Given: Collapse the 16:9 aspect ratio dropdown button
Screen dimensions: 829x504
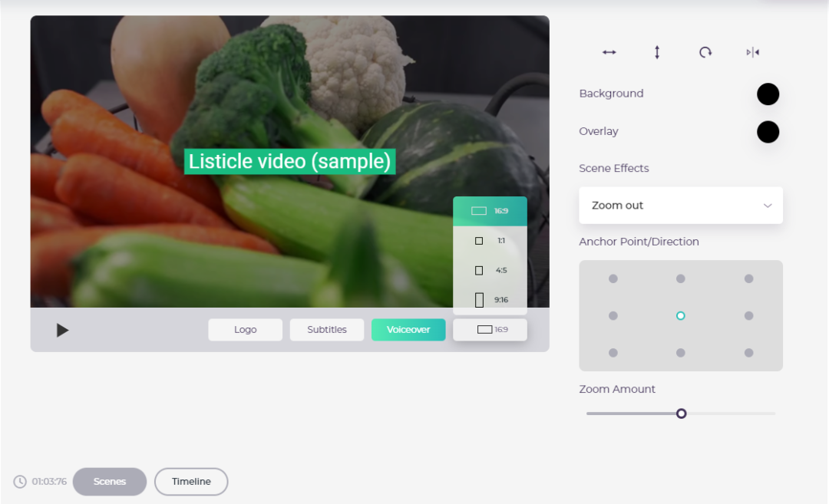Looking at the screenshot, I should click(490, 330).
